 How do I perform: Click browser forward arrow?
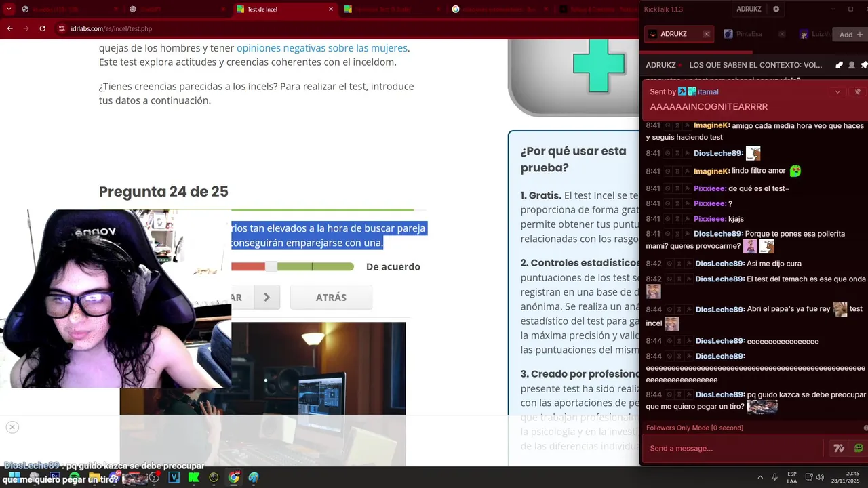click(26, 28)
